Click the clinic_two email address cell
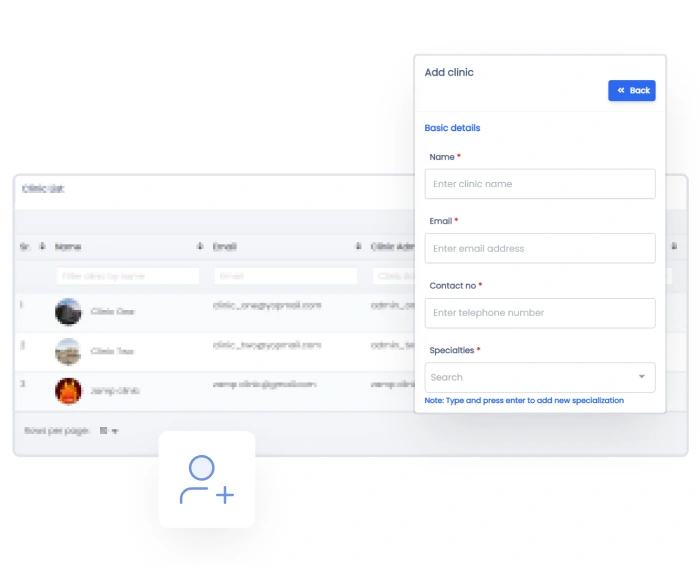The height and width of the screenshot is (568, 700). point(267,345)
